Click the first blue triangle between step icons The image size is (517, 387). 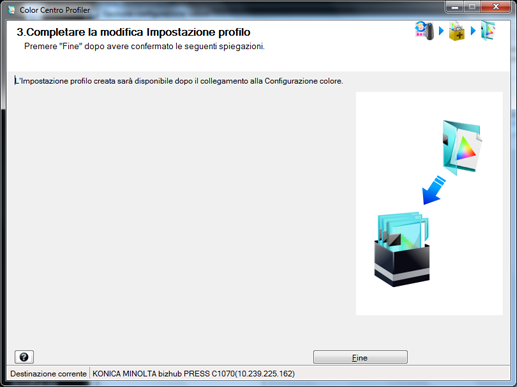pyautogui.click(x=441, y=31)
